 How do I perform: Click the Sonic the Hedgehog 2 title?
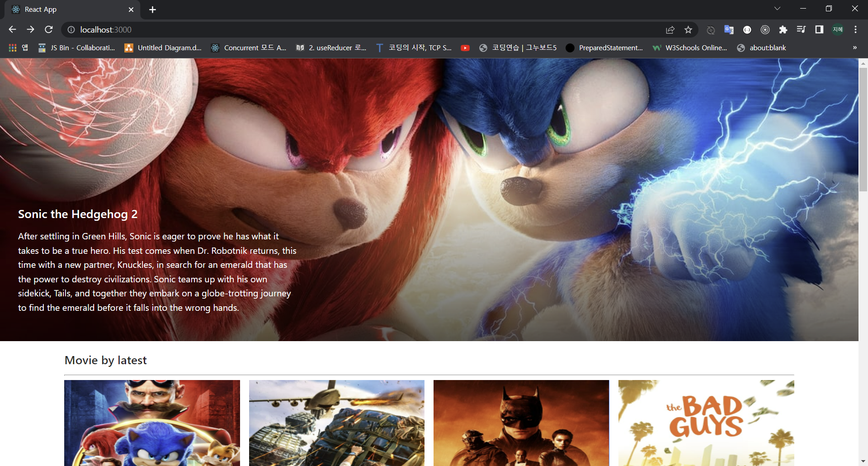click(x=78, y=214)
